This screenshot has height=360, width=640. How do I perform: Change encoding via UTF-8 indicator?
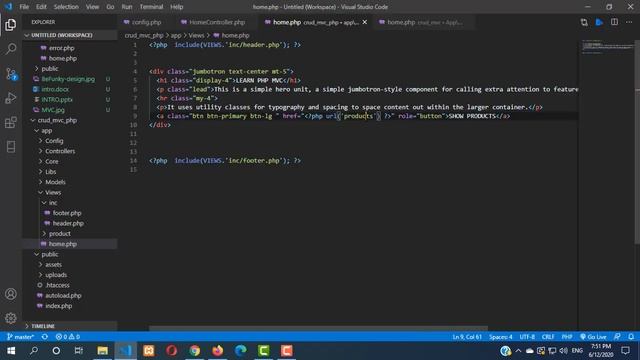[x=527, y=337]
